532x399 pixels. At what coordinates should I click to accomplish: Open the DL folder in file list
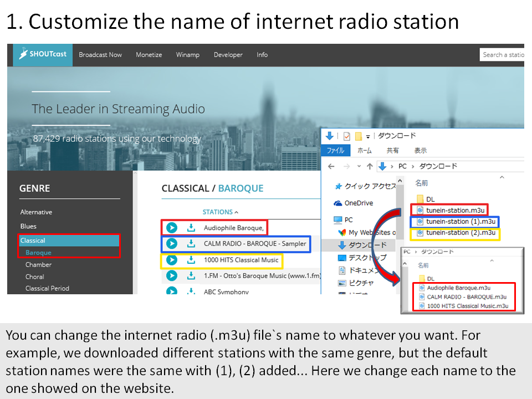pyautogui.click(x=426, y=199)
